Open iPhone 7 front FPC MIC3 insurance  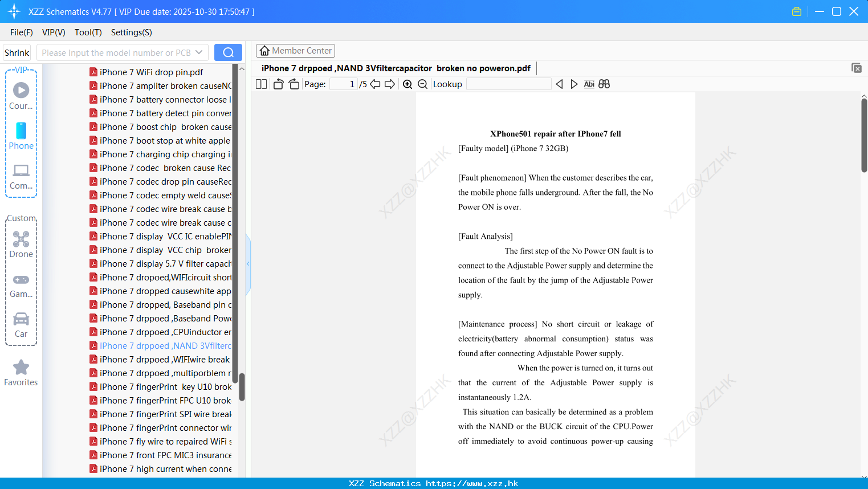[160, 455]
